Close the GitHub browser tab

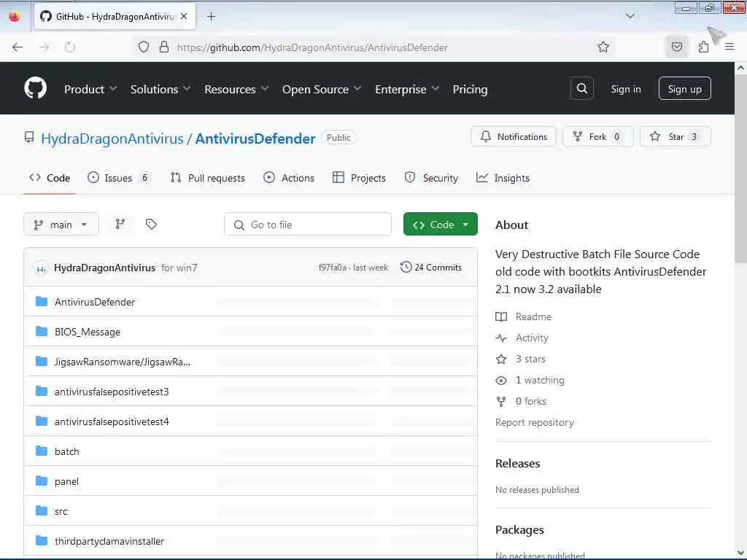(184, 16)
